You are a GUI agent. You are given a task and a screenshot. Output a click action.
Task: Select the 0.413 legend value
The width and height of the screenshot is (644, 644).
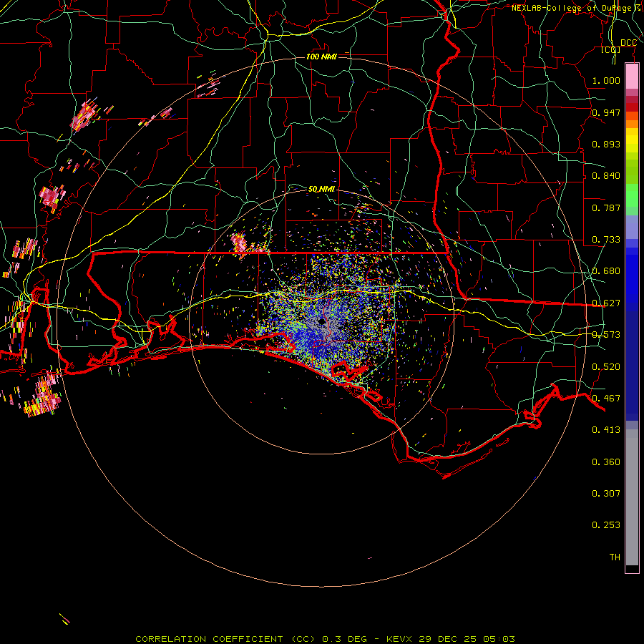tap(606, 430)
